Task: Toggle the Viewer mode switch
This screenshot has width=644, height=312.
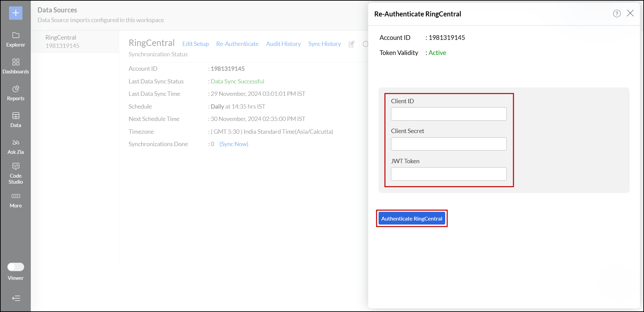Action: coord(15,267)
